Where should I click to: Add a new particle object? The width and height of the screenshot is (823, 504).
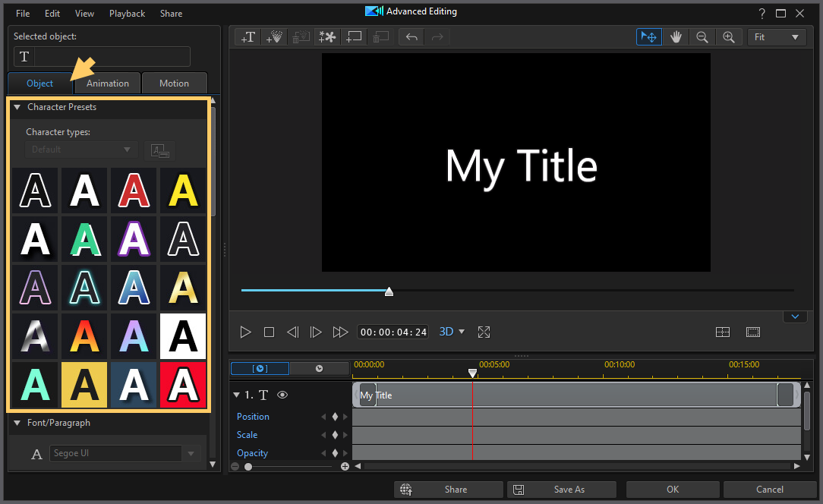click(x=274, y=36)
